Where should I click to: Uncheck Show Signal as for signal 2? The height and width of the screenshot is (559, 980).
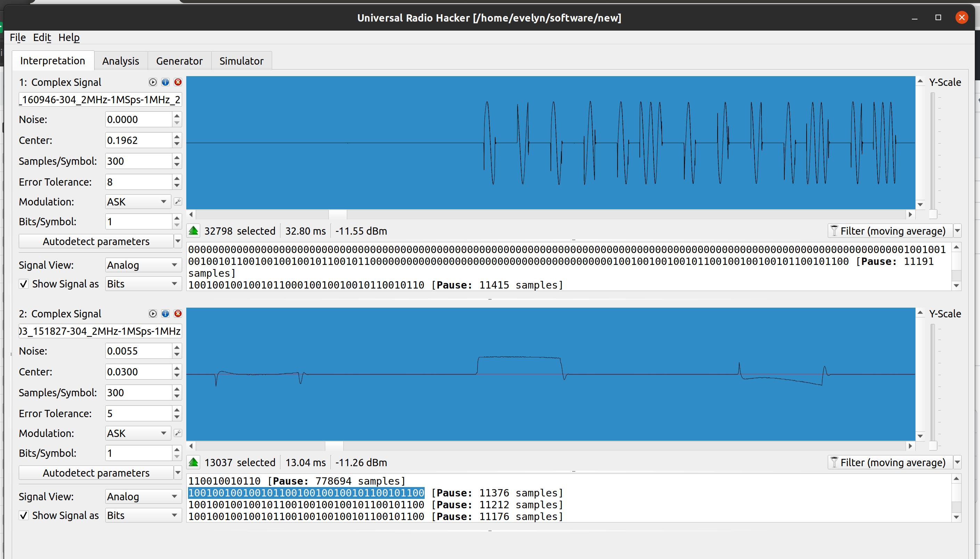click(x=24, y=515)
